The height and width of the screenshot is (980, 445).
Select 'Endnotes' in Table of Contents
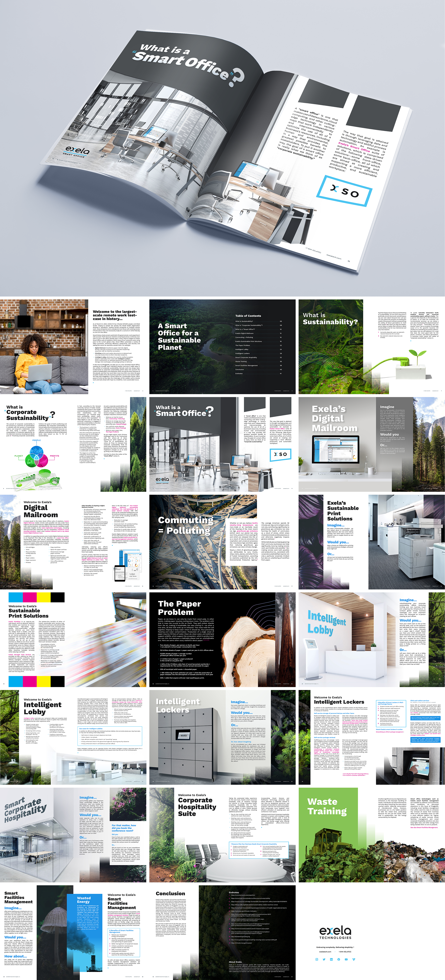239,374
